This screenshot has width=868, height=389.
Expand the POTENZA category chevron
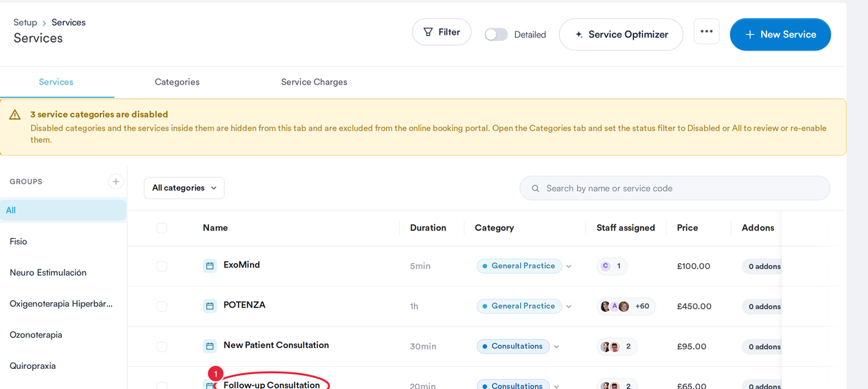tap(569, 306)
